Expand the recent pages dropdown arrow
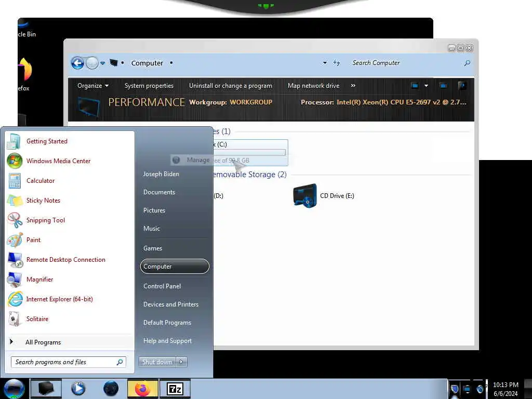The image size is (532, 399). (102, 63)
